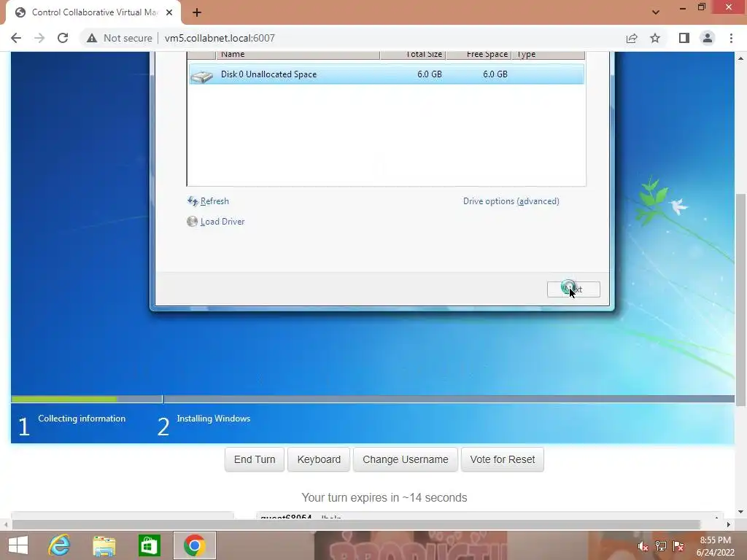Click the Name column header

[x=298, y=55]
